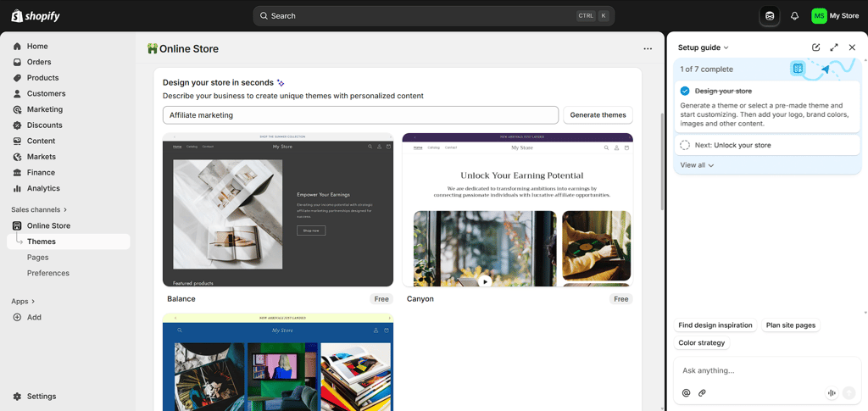Viewport: 868px width, 411px height.
Task: Click the Finance bank icon
Action: click(x=17, y=173)
